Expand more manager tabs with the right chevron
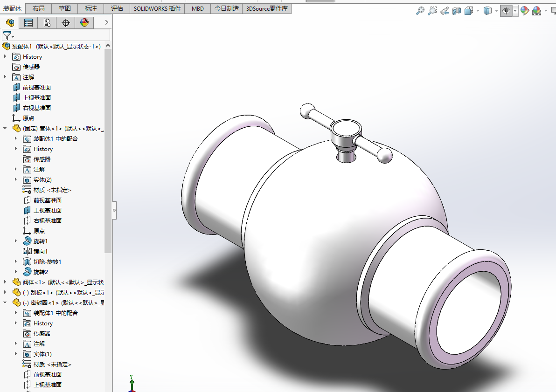The width and height of the screenshot is (556, 392). tap(106, 22)
